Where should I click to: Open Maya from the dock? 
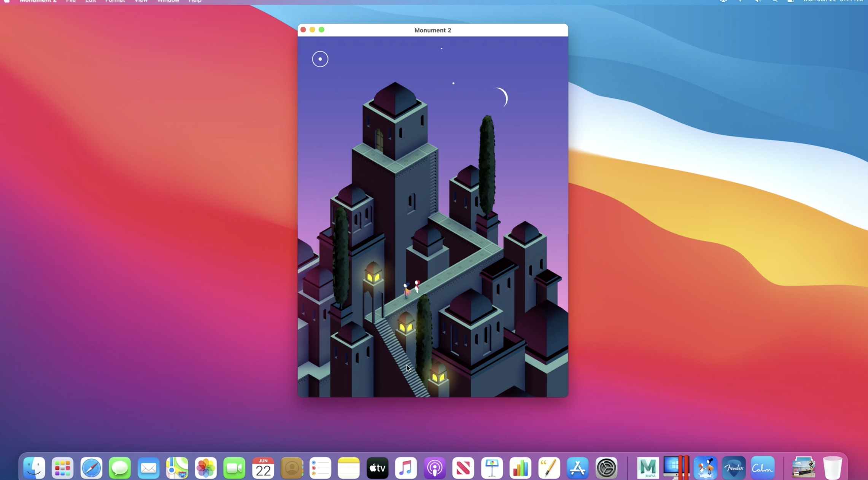click(647, 467)
